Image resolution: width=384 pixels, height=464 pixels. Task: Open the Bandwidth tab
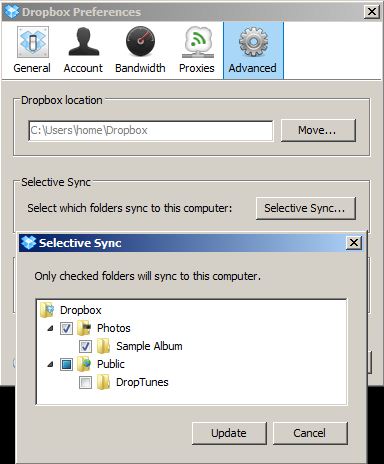pyautogui.click(x=140, y=50)
